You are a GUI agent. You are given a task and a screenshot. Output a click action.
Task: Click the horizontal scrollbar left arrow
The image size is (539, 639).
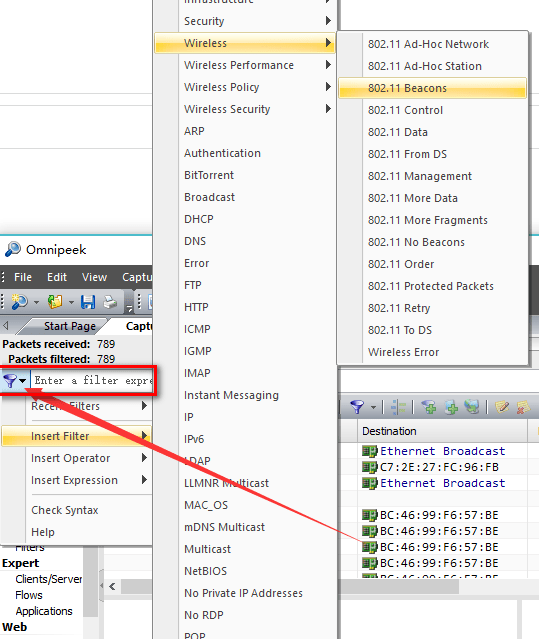click(112, 587)
